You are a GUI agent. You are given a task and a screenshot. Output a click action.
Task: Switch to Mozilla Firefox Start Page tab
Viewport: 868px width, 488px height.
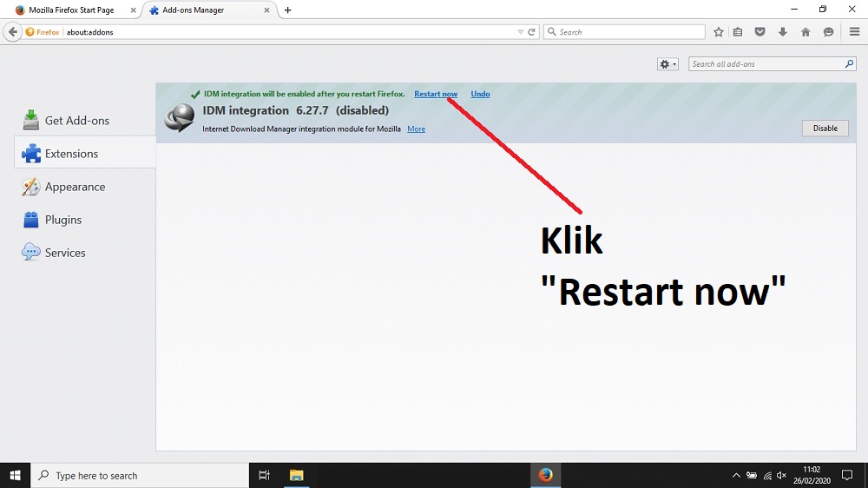coord(69,10)
